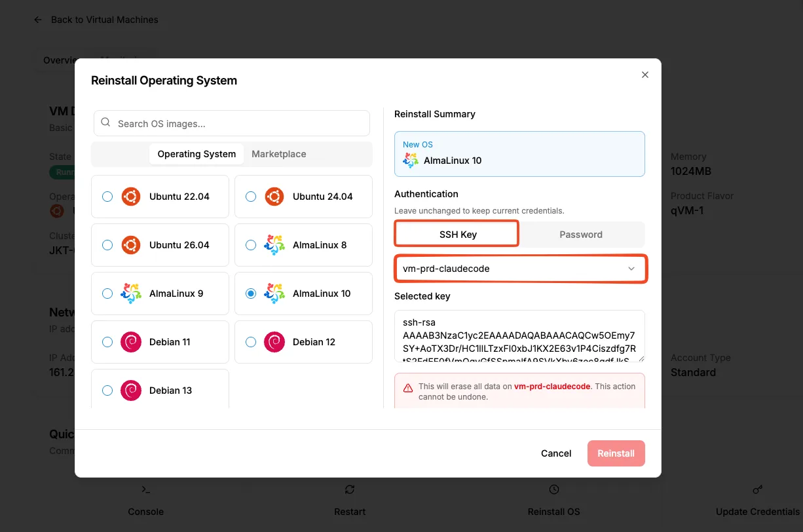Switch authentication to Password tab
This screenshot has width=803, height=532.
581,235
